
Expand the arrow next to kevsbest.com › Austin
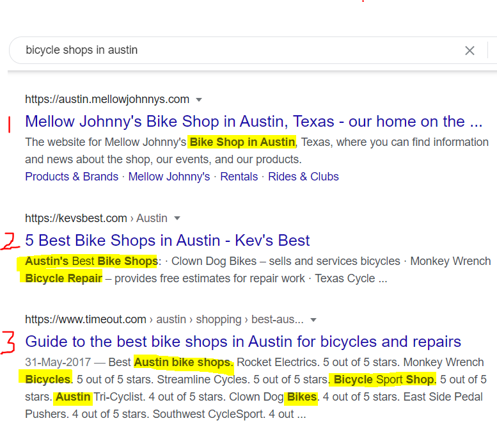tap(177, 218)
